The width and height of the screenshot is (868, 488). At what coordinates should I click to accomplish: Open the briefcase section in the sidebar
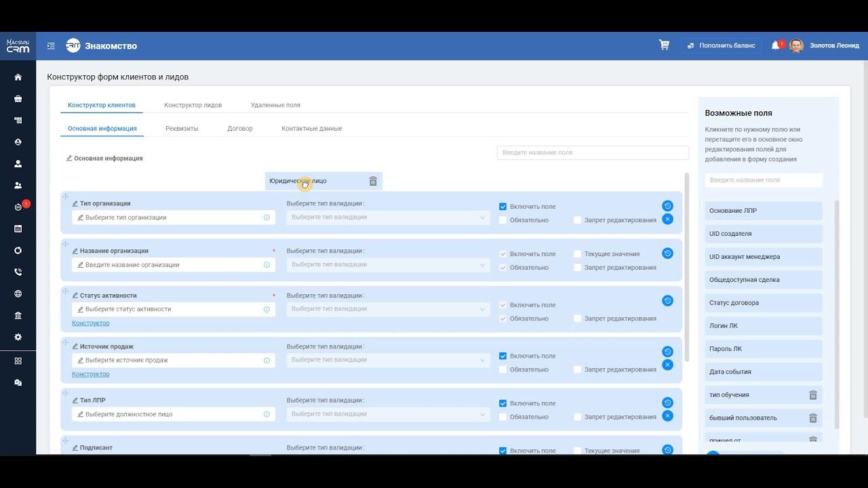point(18,99)
